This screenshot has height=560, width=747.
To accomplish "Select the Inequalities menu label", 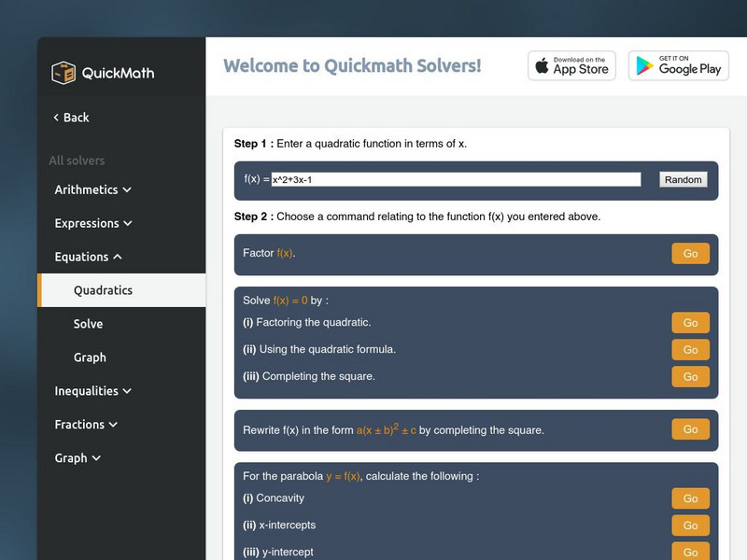I will (x=86, y=391).
